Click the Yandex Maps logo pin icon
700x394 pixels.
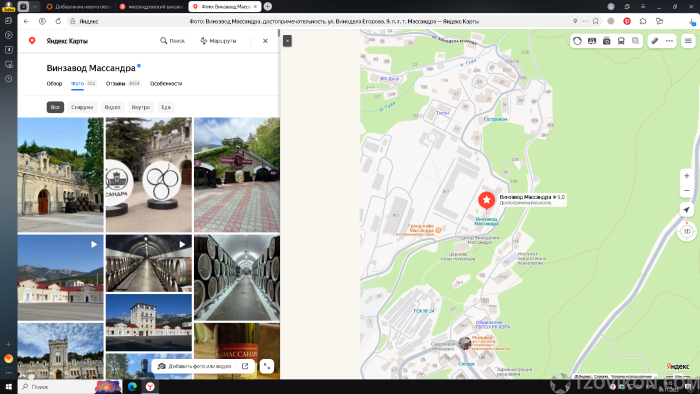[32, 41]
